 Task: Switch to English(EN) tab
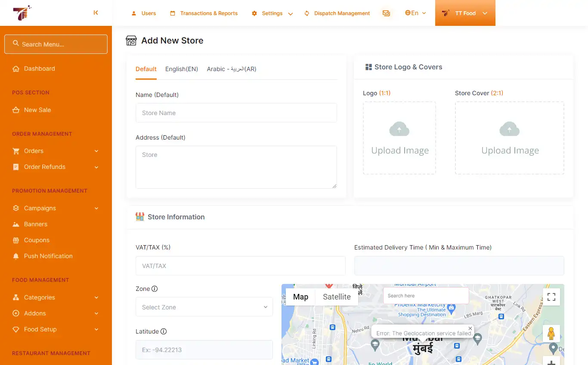(181, 69)
